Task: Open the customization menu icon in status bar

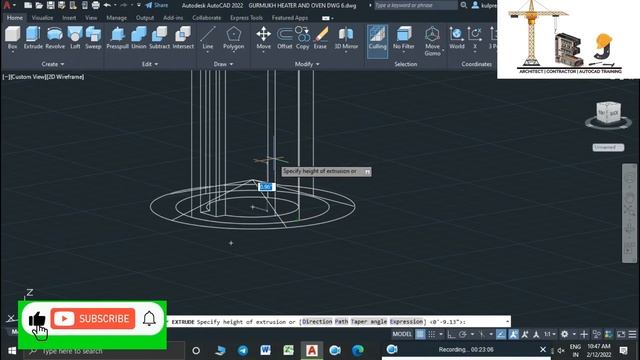Action: coord(632,334)
